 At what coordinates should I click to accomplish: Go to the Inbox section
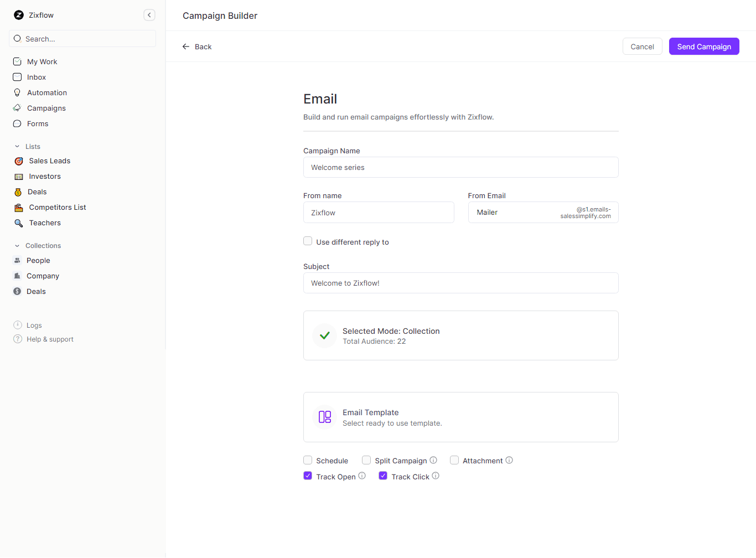[x=37, y=77]
